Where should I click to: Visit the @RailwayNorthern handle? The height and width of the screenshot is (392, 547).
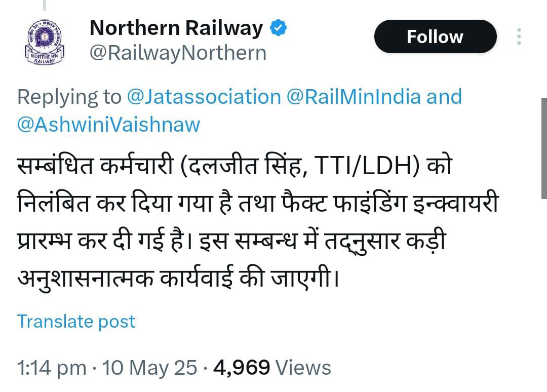pos(178,53)
